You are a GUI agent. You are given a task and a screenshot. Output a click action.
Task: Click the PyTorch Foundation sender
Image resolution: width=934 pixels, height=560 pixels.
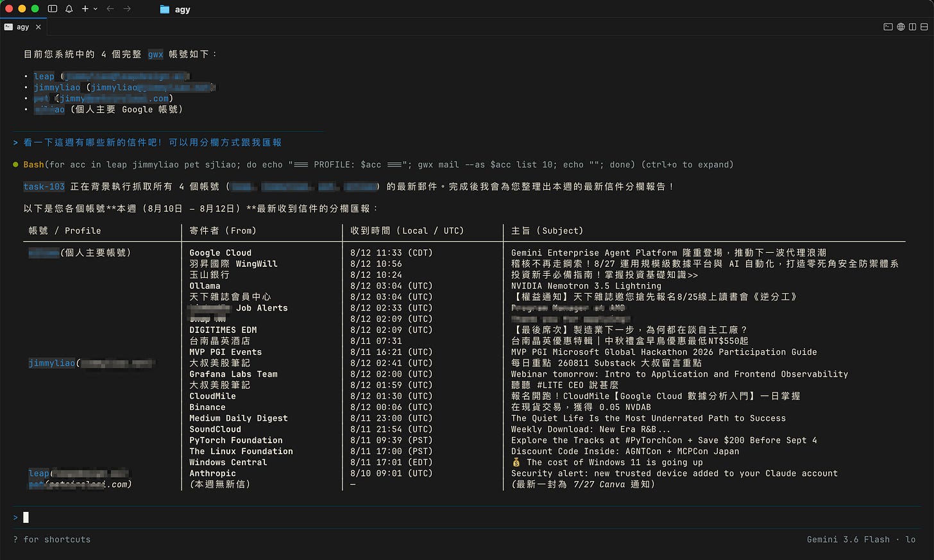coord(236,440)
